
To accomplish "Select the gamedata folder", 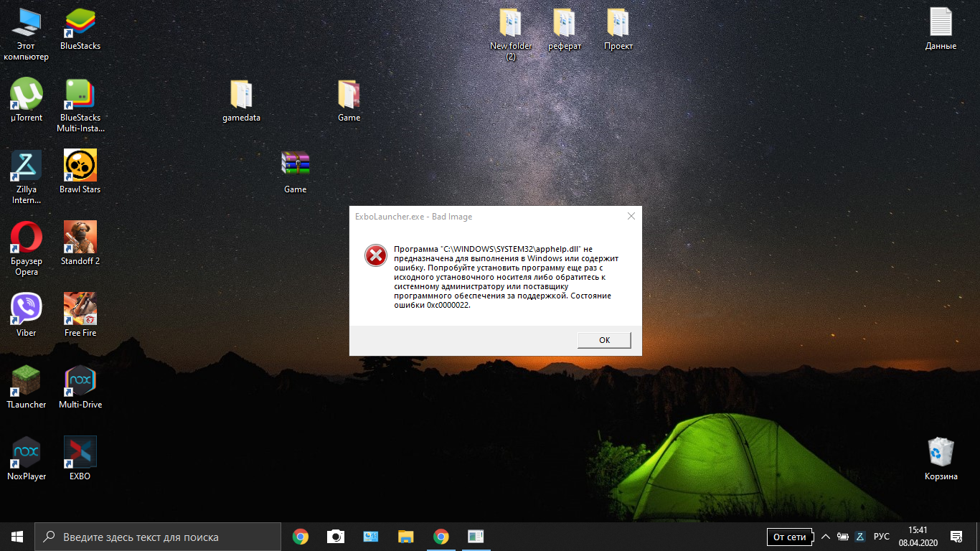I will pyautogui.click(x=242, y=100).
